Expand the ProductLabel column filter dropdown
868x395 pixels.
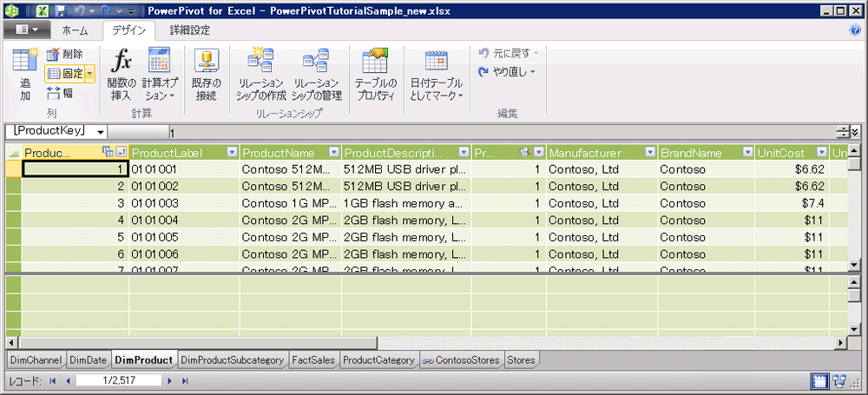click(x=231, y=153)
